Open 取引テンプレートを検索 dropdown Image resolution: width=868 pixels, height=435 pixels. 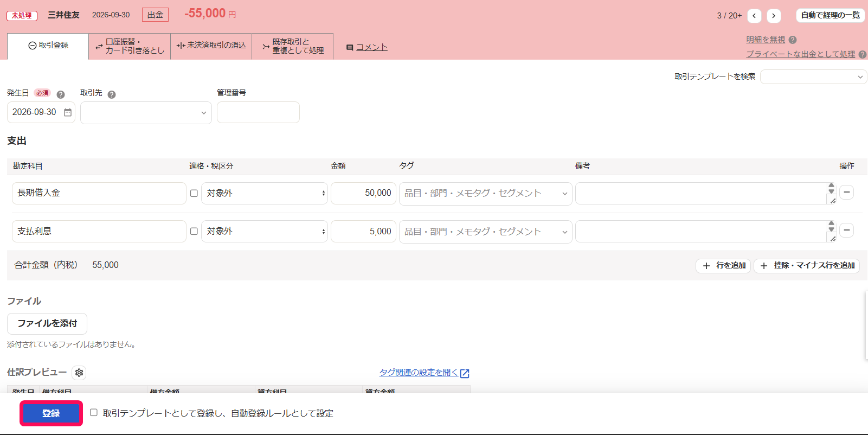[813, 77]
